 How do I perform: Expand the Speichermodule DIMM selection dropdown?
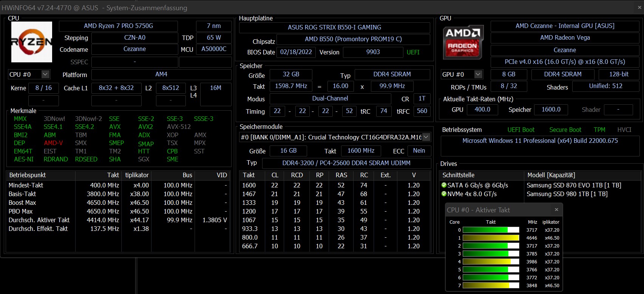pyautogui.click(x=426, y=137)
